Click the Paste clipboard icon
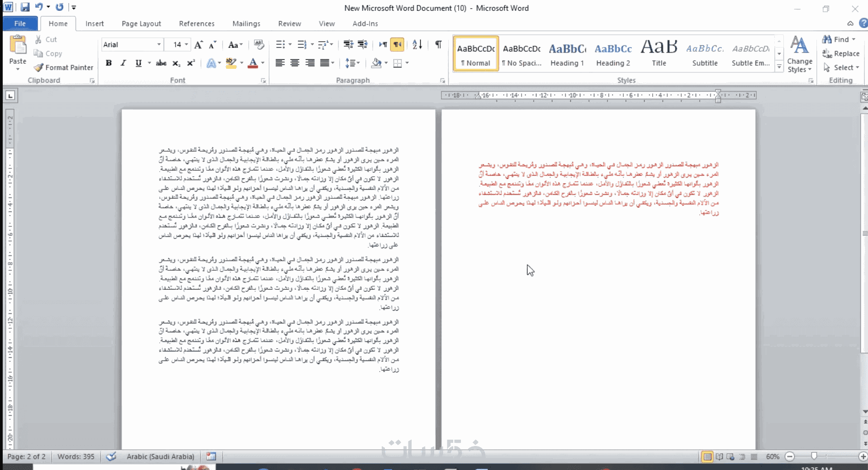Image resolution: width=868 pixels, height=470 pixels. [x=18, y=45]
